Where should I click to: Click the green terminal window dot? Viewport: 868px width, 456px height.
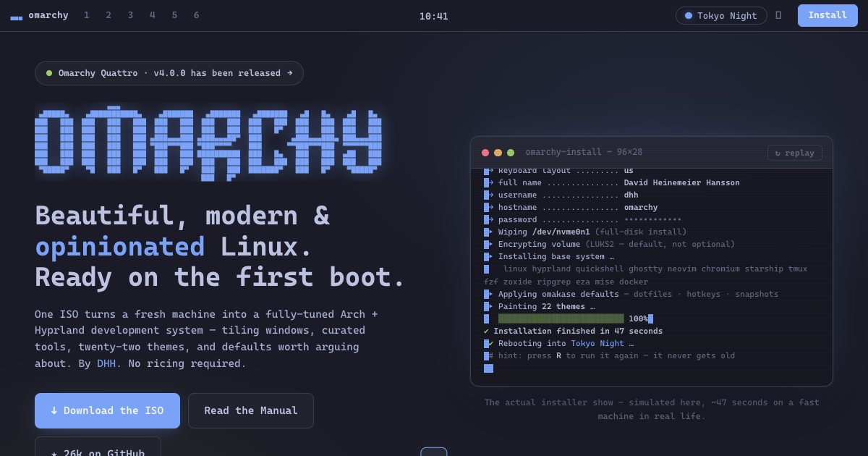point(511,153)
